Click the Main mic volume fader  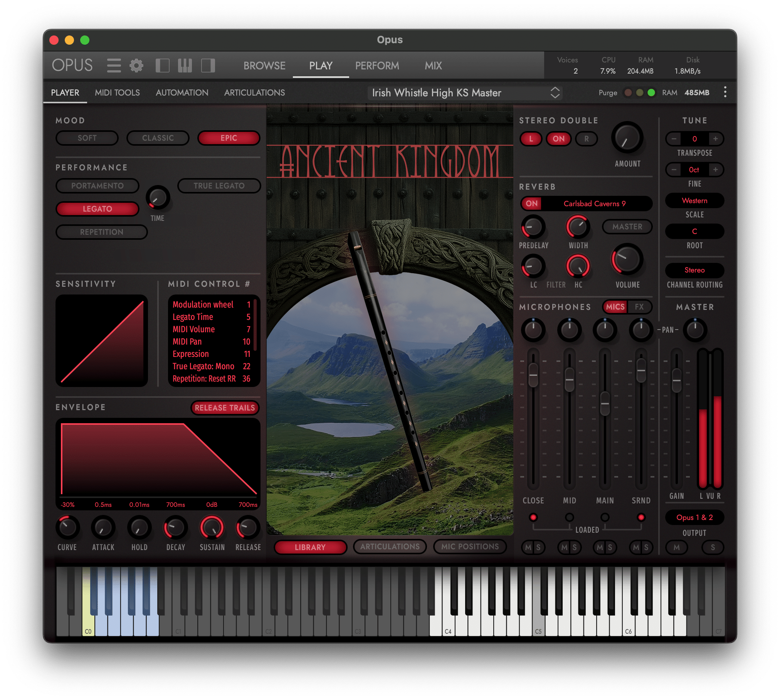pyautogui.click(x=605, y=404)
